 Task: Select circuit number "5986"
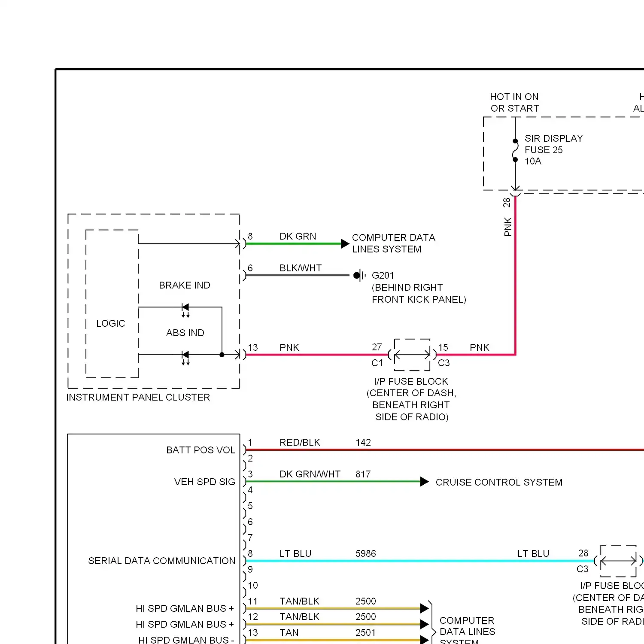click(x=366, y=554)
